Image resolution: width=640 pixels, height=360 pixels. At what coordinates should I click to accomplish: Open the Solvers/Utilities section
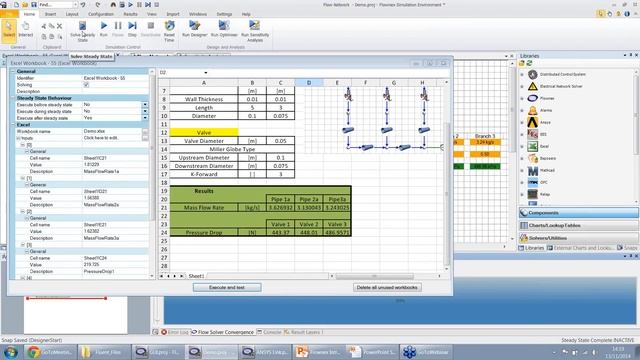578,238
